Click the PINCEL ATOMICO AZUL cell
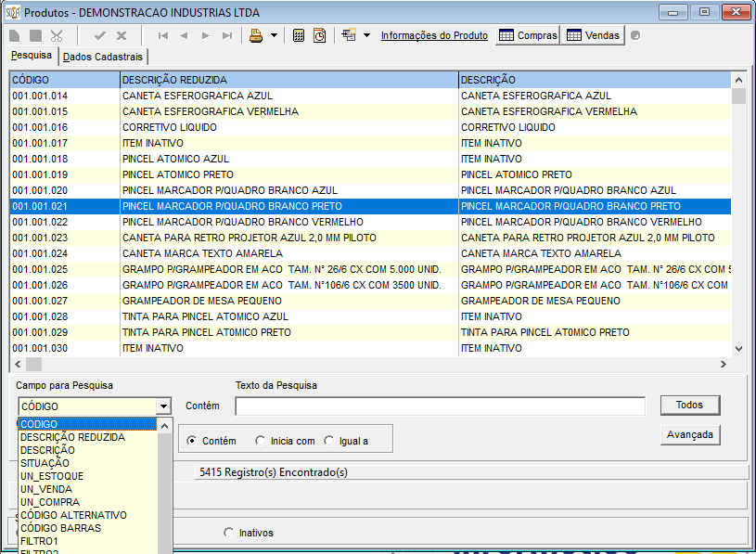Image resolution: width=756 pixels, height=554 pixels. (x=289, y=159)
